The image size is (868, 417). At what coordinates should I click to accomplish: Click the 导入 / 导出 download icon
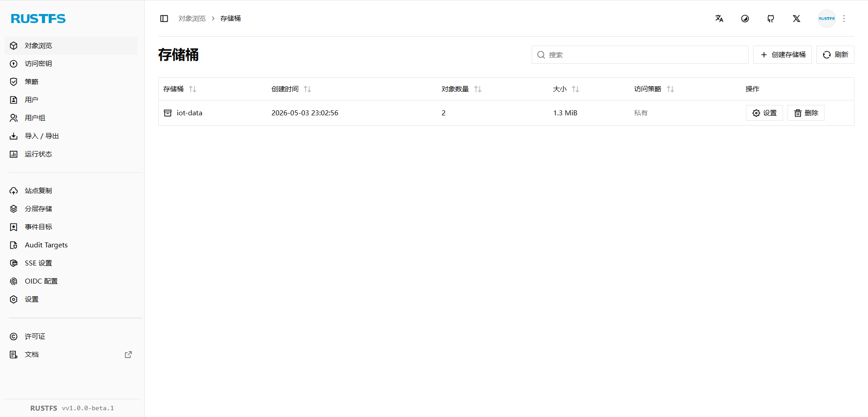[14, 136]
